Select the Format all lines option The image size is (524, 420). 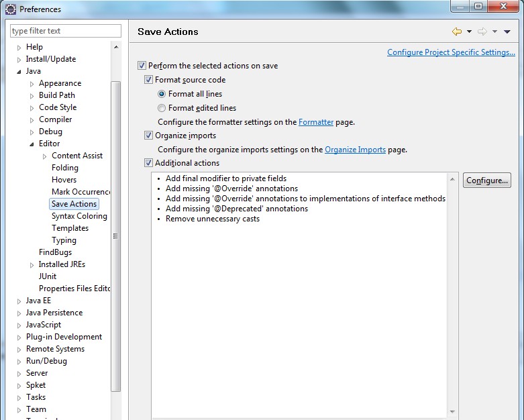pyautogui.click(x=162, y=95)
